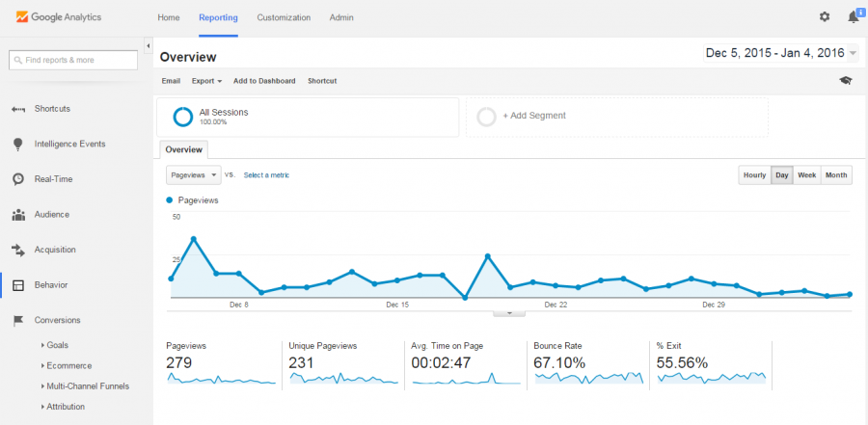The image size is (868, 425).
Task: Click the Unique Pageviews 231 sparkline
Action: click(x=343, y=379)
